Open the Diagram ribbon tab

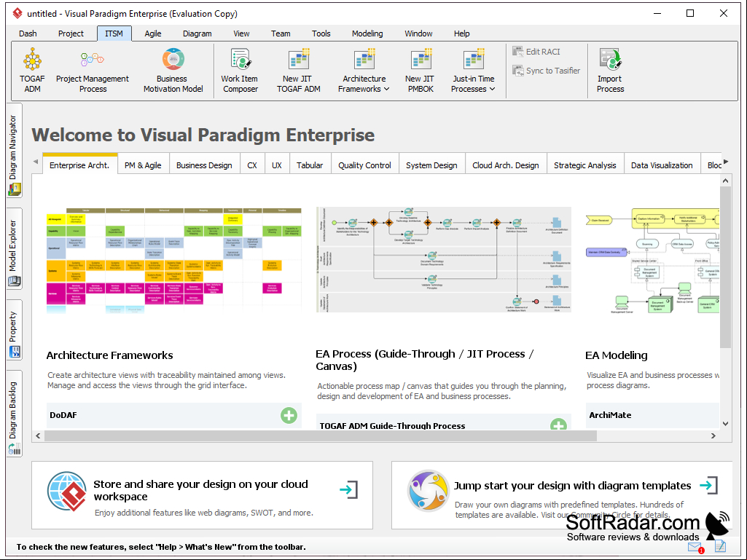click(197, 33)
